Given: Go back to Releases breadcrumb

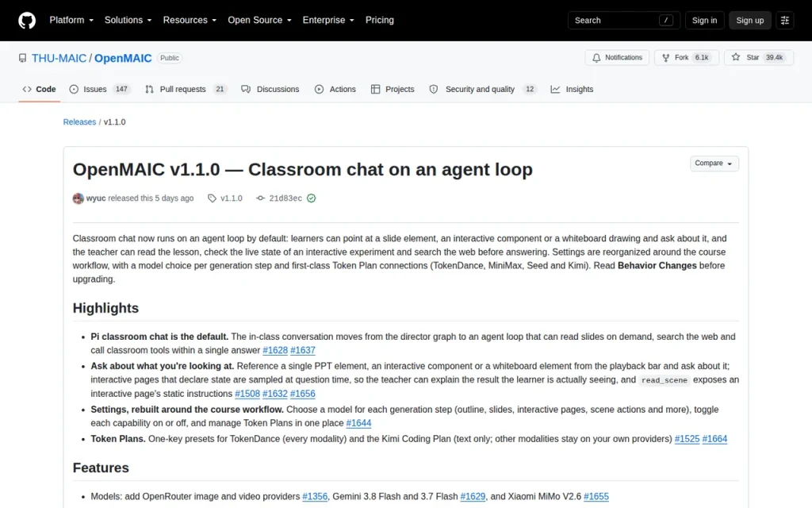Looking at the screenshot, I should point(79,121).
